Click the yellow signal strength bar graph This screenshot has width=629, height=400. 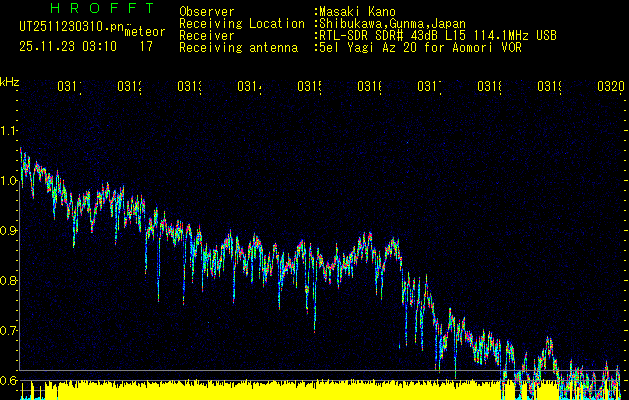[x=321, y=390]
